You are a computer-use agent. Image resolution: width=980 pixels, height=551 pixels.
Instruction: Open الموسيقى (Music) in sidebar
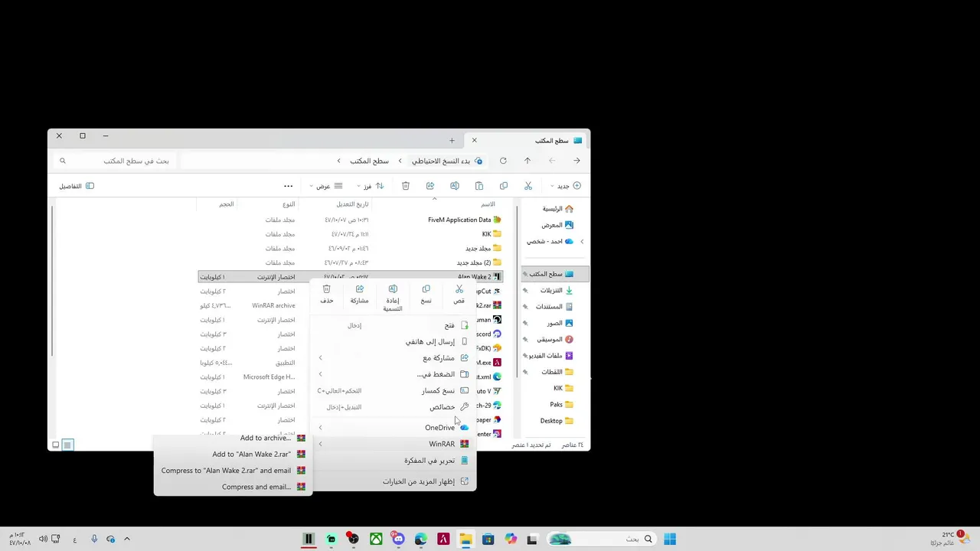pos(557,339)
